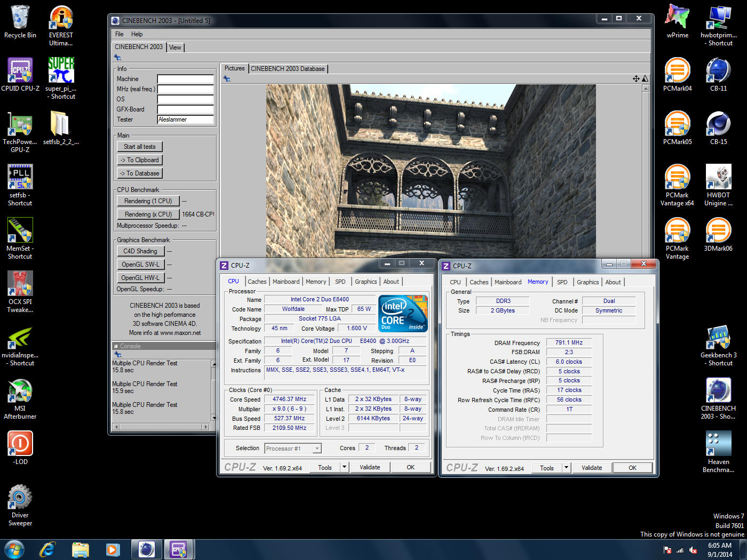Open PCMark Vantage x64 icon
Image resolution: width=747 pixels, height=560 pixels.
[x=678, y=185]
